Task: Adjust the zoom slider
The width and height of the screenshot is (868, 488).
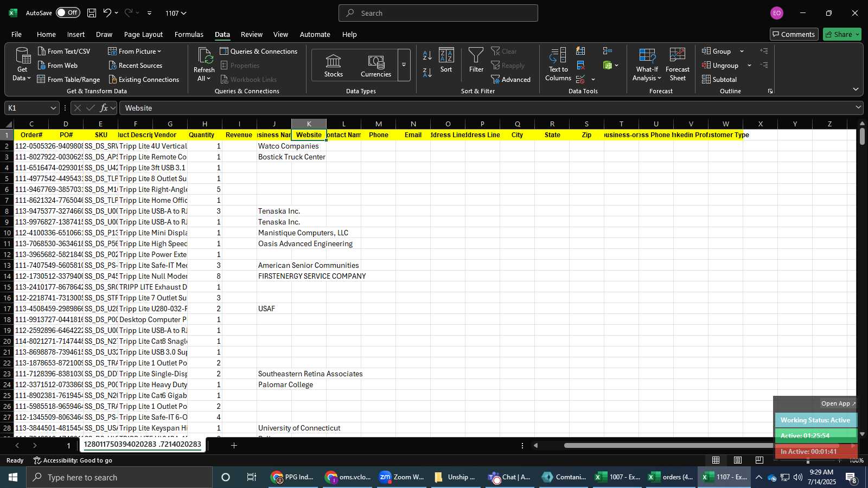Action: click(808, 460)
